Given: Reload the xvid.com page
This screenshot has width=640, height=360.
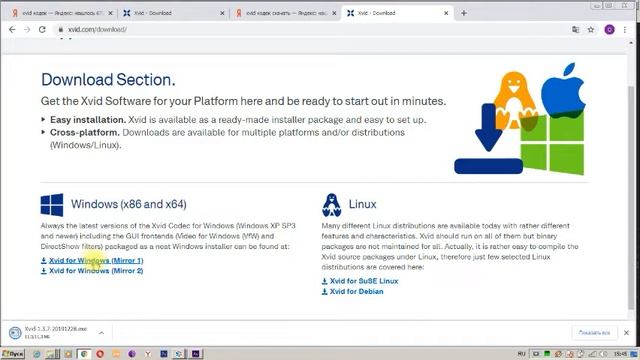Looking at the screenshot, I should coord(42,29).
